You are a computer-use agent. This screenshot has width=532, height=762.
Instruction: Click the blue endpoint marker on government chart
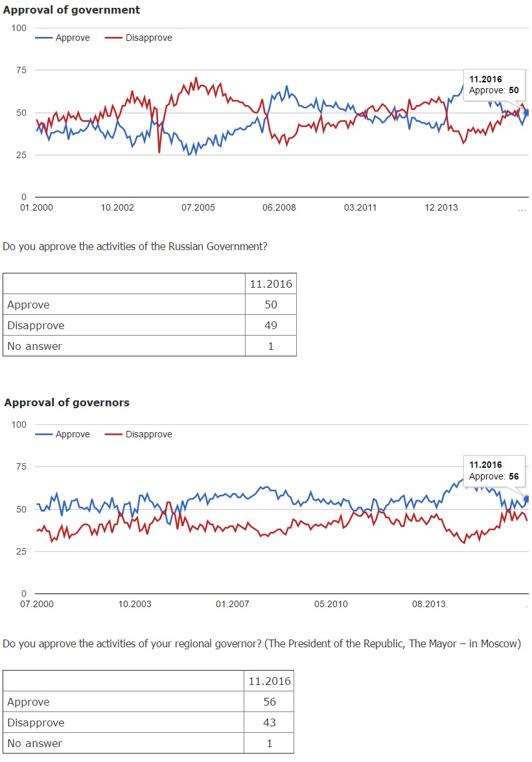point(527,112)
